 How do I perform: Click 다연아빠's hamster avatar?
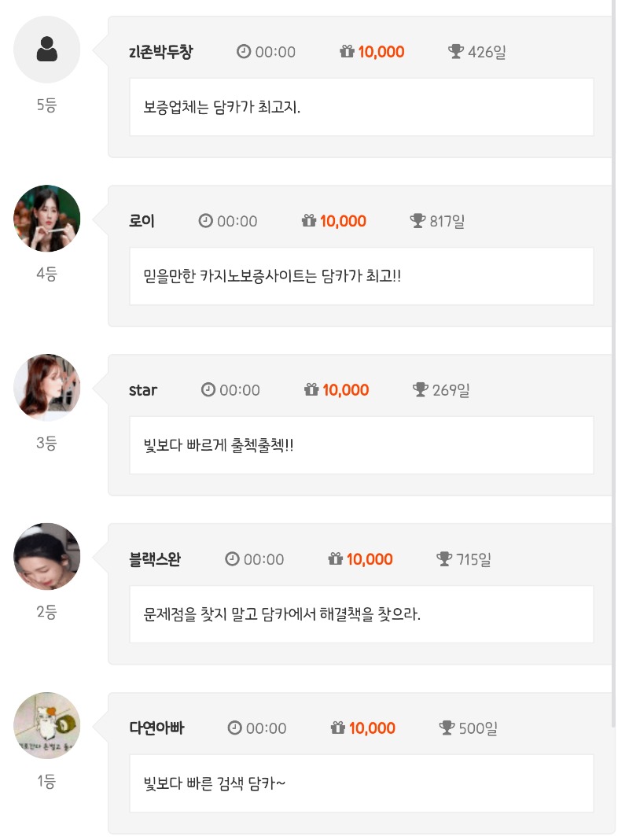pyautogui.click(x=47, y=725)
